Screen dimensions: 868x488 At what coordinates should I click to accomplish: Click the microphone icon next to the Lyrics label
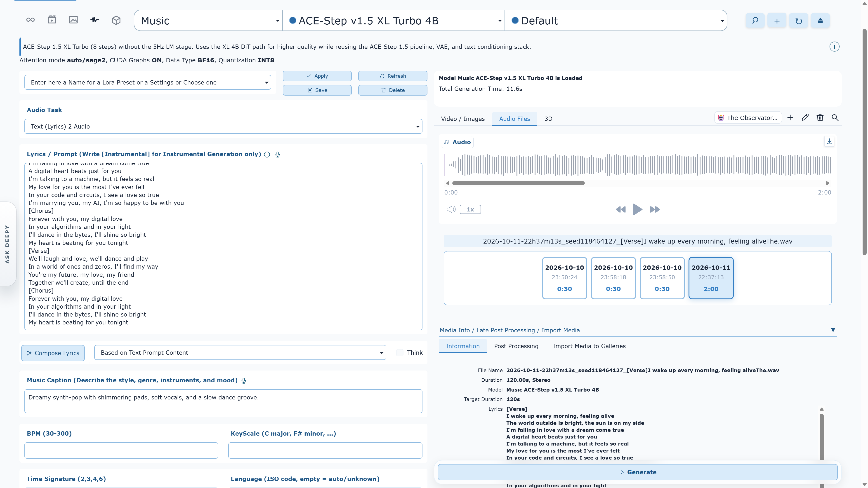coord(278,154)
